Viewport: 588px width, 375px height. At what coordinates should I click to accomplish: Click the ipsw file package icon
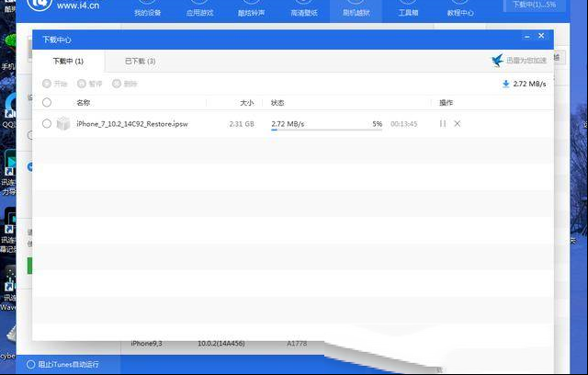(63, 124)
